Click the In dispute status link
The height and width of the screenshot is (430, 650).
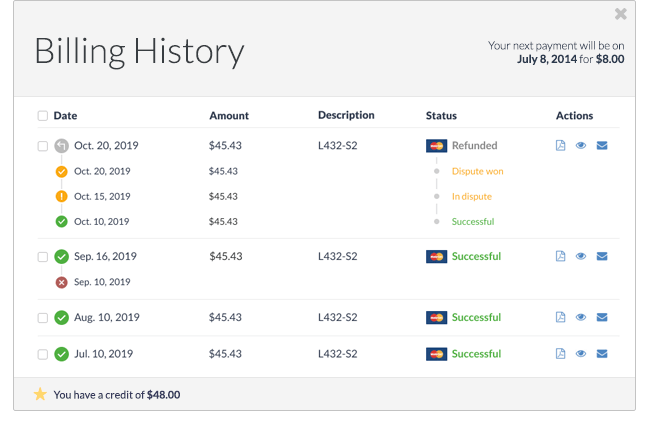pyautogui.click(x=471, y=196)
